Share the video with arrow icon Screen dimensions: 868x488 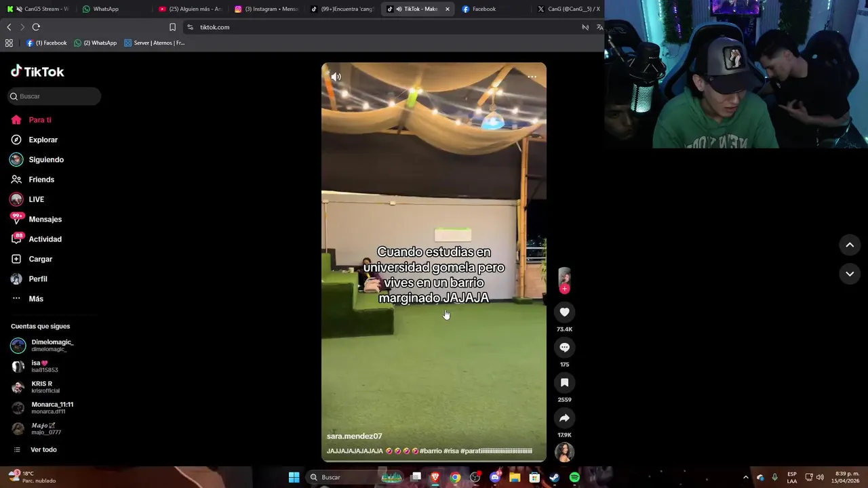[564, 418]
